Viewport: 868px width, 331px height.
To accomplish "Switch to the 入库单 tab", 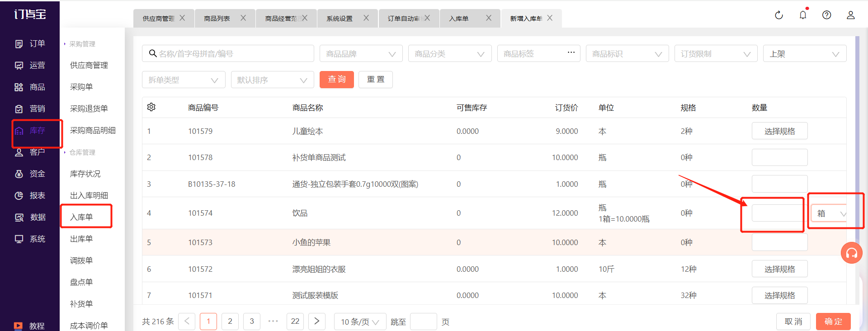I will [x=459, y=19].
